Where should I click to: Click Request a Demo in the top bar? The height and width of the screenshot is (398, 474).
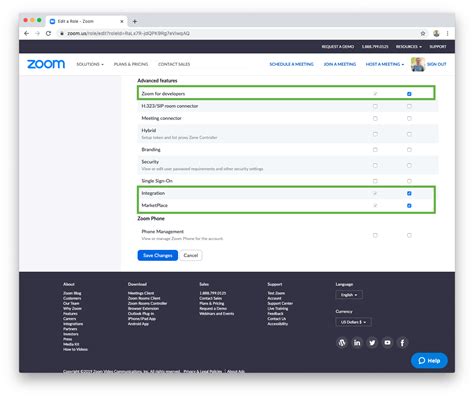[338, 47]
